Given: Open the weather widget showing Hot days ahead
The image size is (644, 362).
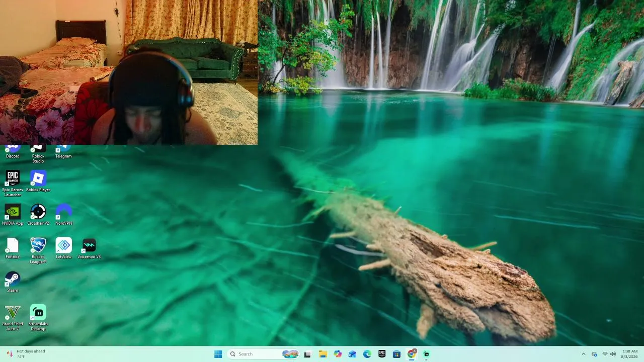Looking at the screenshot, I should click(26, 354).
